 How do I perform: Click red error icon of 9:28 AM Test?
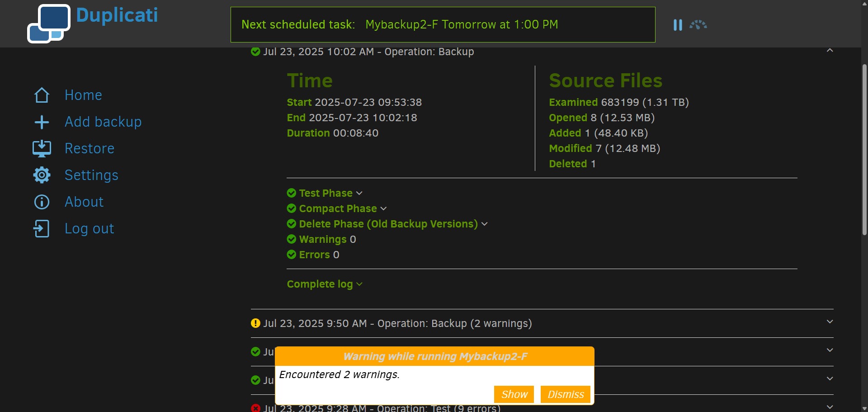[255, 408]
